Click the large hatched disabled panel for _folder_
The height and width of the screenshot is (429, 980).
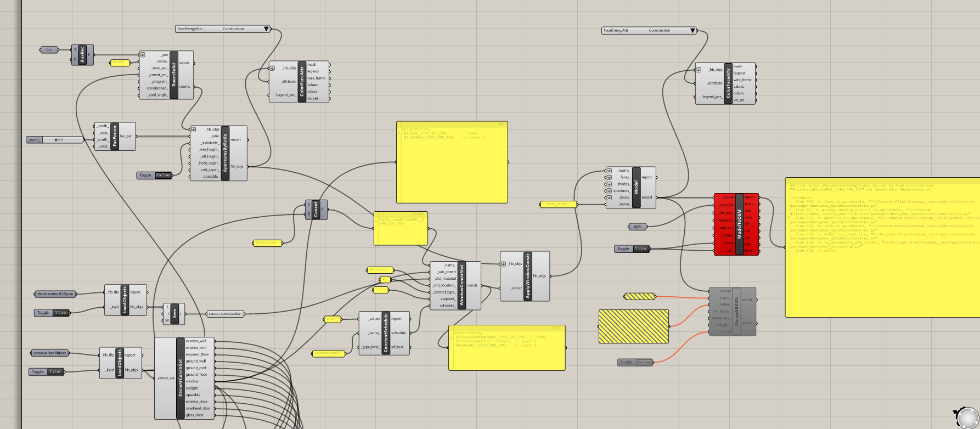pos(634,326)
